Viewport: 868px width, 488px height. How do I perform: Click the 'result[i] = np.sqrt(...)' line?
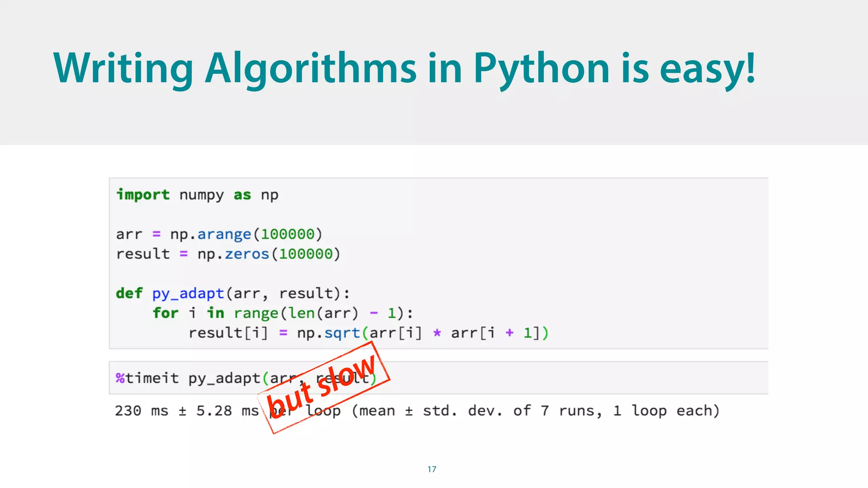[369, 333]
